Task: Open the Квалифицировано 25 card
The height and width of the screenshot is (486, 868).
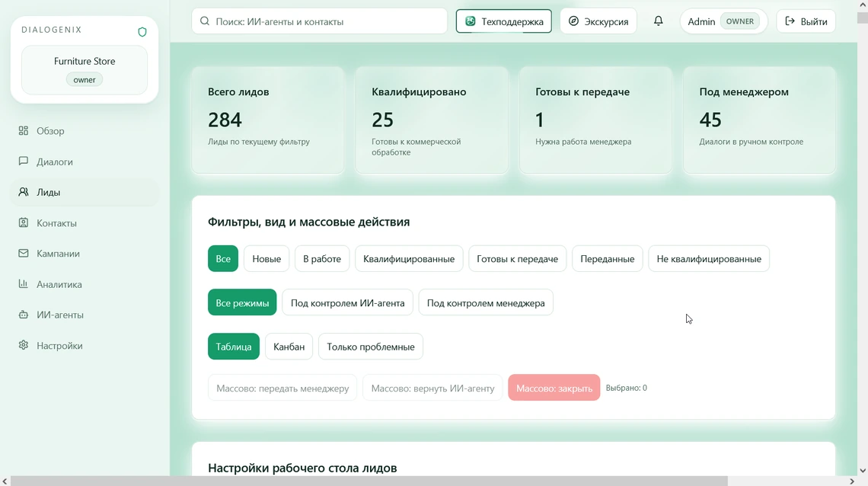Action: click(x=432, y=120)
